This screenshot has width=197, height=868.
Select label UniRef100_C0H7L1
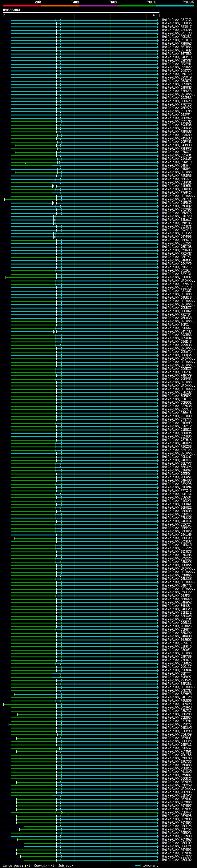[177, 199]
